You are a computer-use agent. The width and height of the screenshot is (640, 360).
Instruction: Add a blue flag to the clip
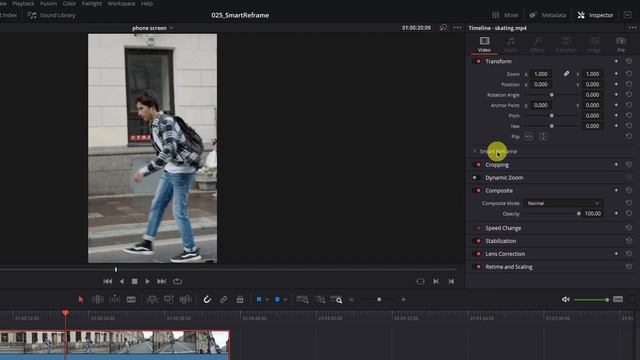(x=259, y=300)
